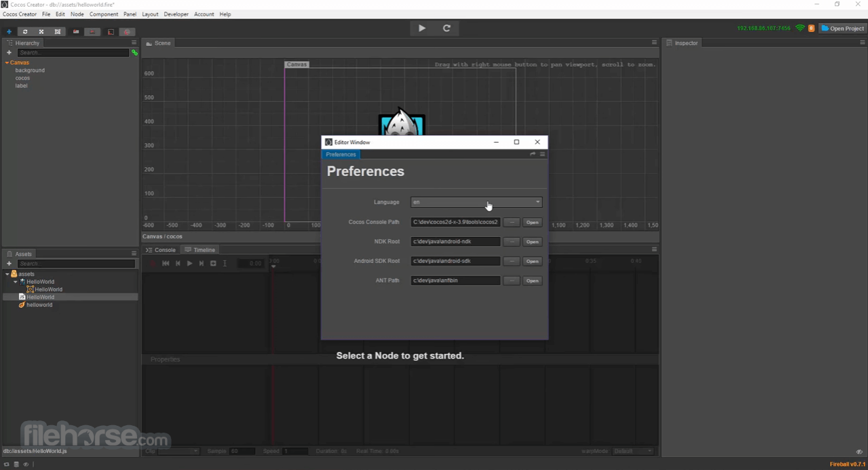
Task: Select the move transform tool in toolbar
Action: [9, 32]
